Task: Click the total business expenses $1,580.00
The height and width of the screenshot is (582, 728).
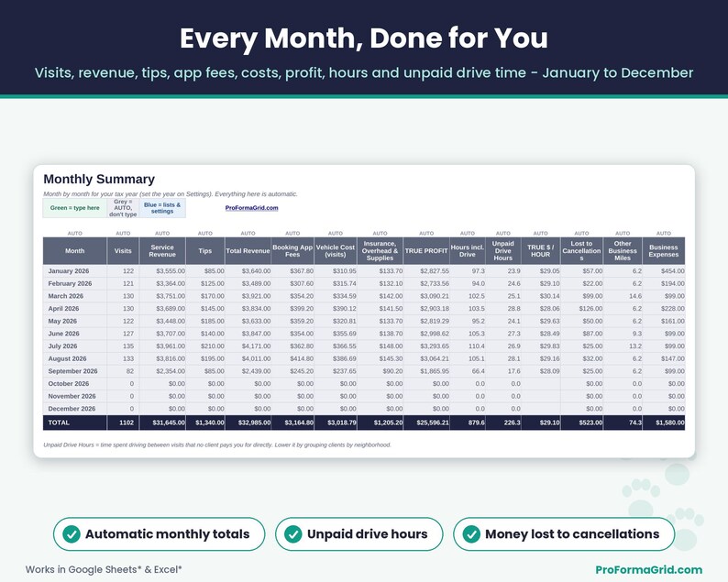Action: tap(664, 423)
